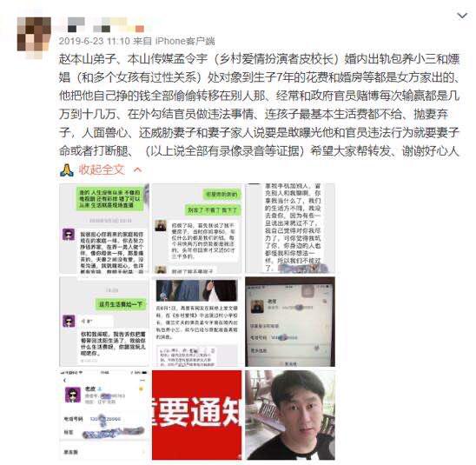
Task: Open the poster's pixelated profile avatar
Action: tap(34, 37)
